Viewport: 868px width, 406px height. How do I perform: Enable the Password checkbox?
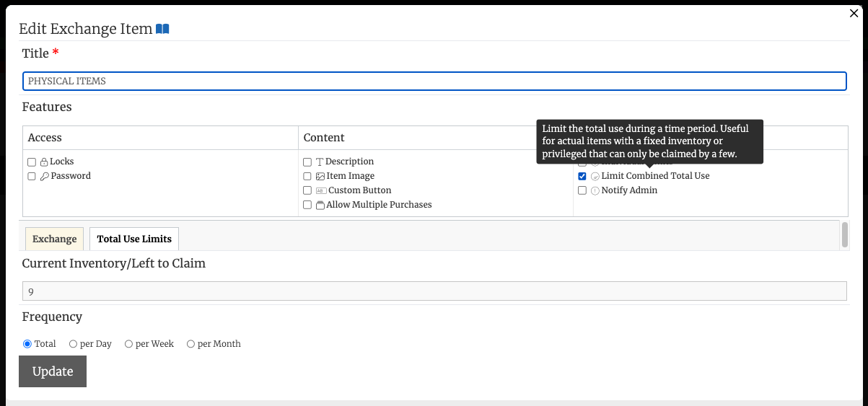[x=32, y=176]
